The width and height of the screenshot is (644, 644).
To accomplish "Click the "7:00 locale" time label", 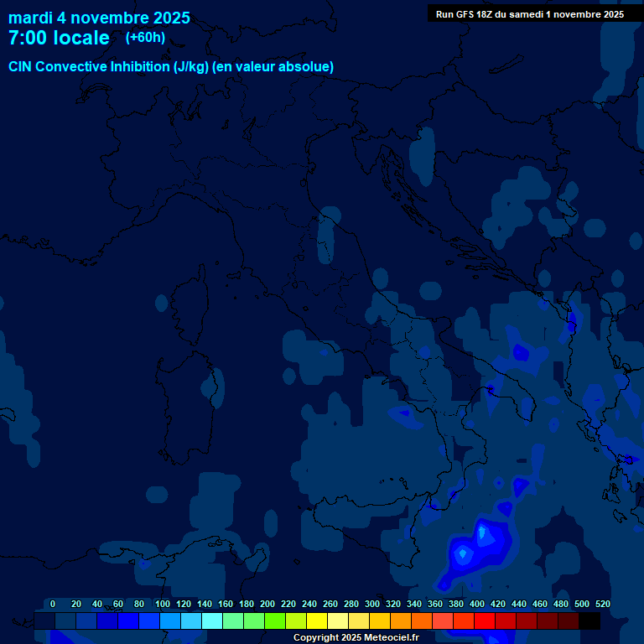I will (x=59, y=38).
